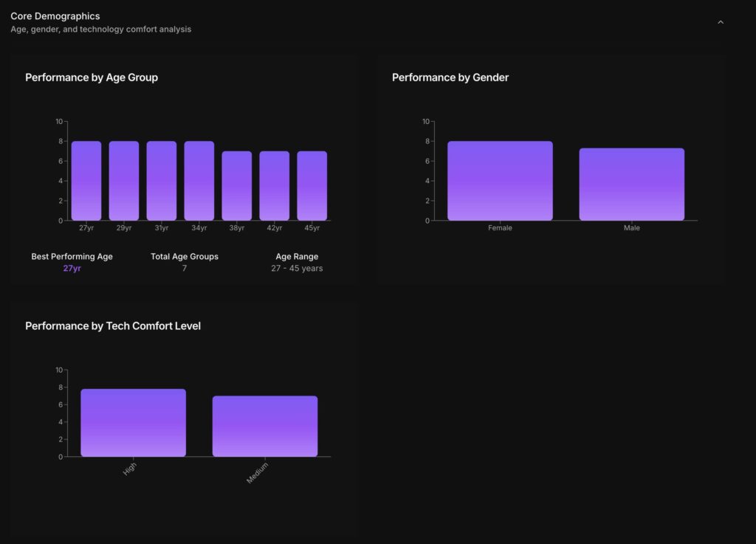Click the 42yr age group bar
This screenshot has width=756, height=544.
(275, 186)
